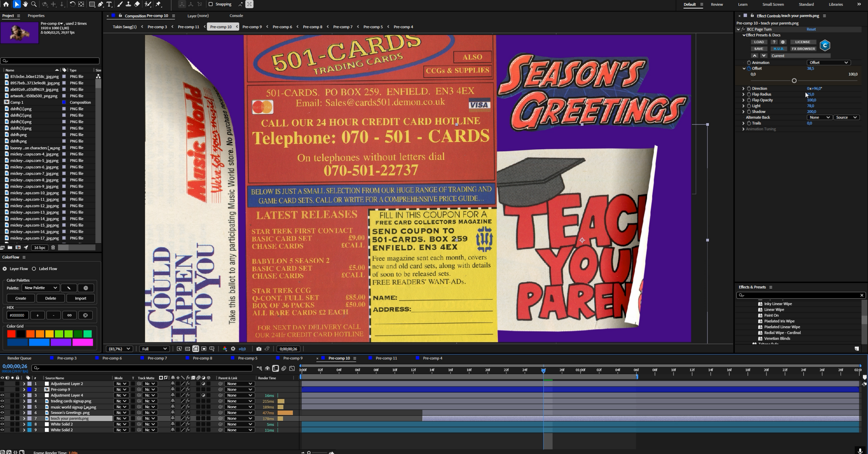Reset the BCC Page Turn effect

[811, 29]
